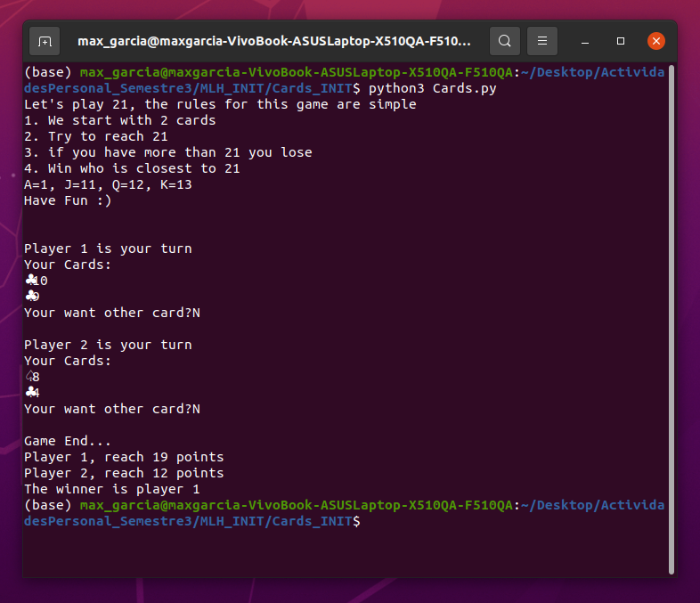The width and height of the screenshot is (700, 603).
Task: Click the spade 8 card line
Action: point(32,377)
